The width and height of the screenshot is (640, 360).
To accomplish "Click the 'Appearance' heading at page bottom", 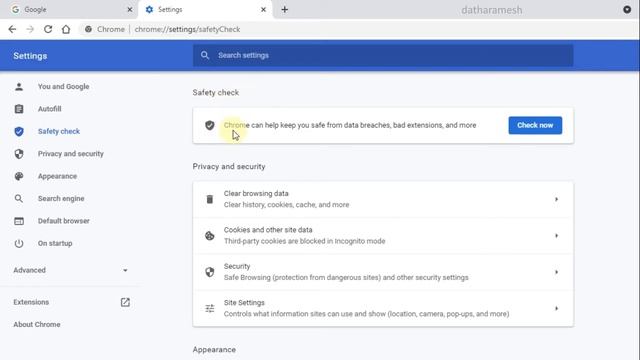I will [214, 350].
